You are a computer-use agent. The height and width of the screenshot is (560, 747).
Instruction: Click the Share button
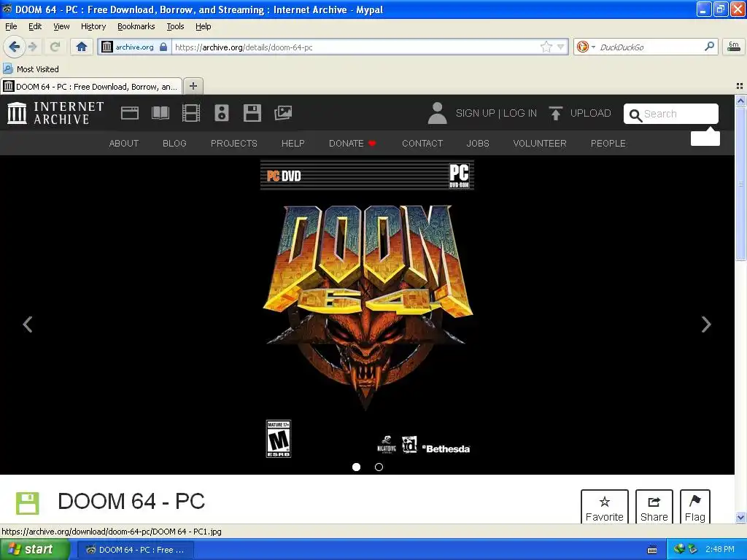tap(654, 507)
